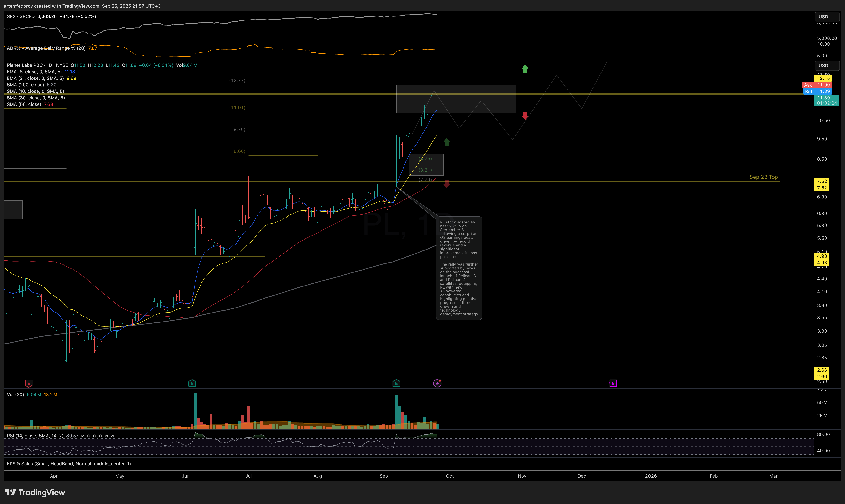Click the TradingView logo
The height and width of the screenshot is (504, 845).
(x=35, y=493)
